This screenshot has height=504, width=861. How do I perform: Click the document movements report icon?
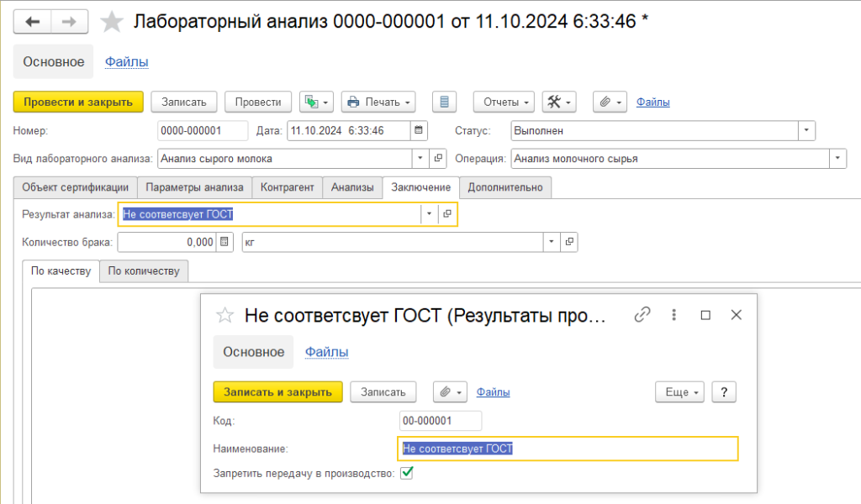pyautogui.click(x=444, y=102)
